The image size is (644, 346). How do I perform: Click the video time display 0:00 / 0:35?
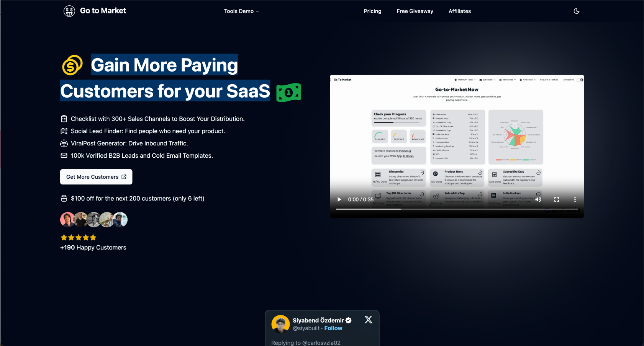(x=361, y=199)
